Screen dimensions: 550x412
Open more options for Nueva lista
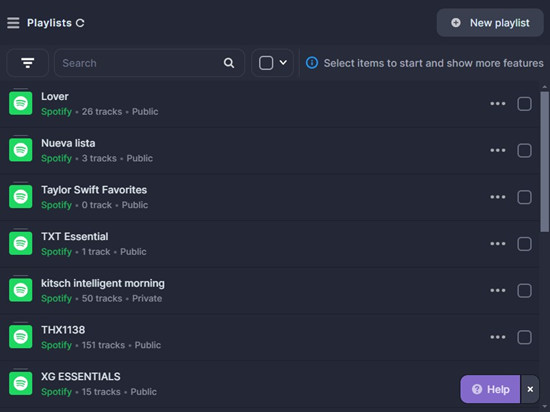pos(498,150)
